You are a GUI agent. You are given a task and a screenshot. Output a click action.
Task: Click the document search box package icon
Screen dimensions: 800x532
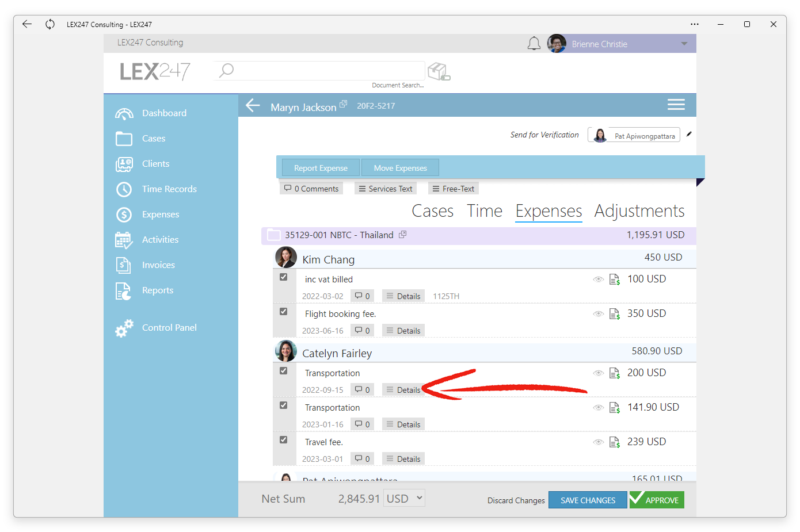point(439,72)
